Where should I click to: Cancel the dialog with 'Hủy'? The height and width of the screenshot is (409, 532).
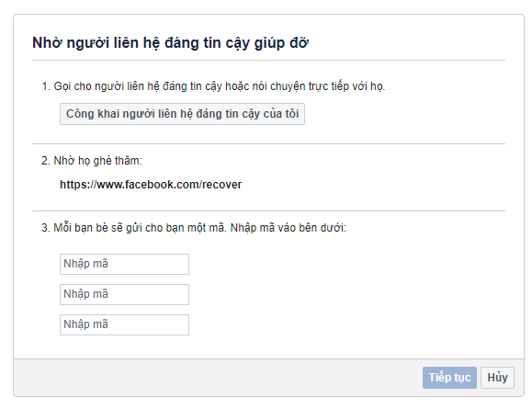497,378
